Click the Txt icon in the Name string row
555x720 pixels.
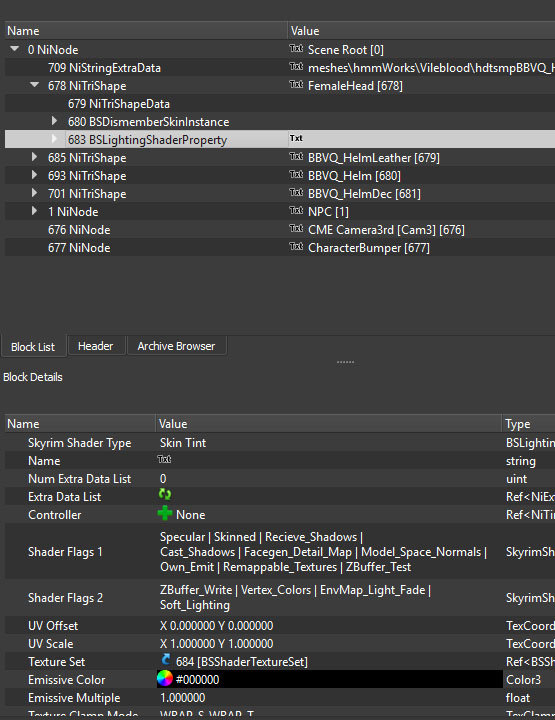coord(164,459)
